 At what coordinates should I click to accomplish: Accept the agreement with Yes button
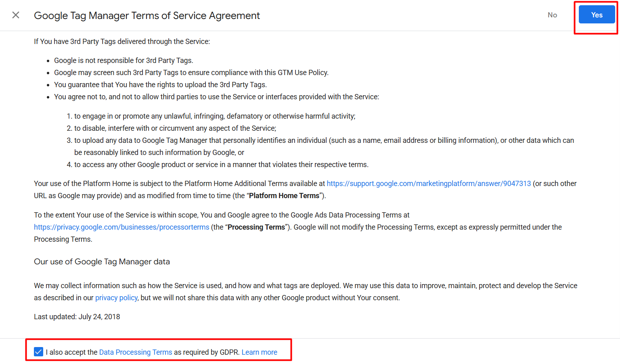tap(596, 15)
